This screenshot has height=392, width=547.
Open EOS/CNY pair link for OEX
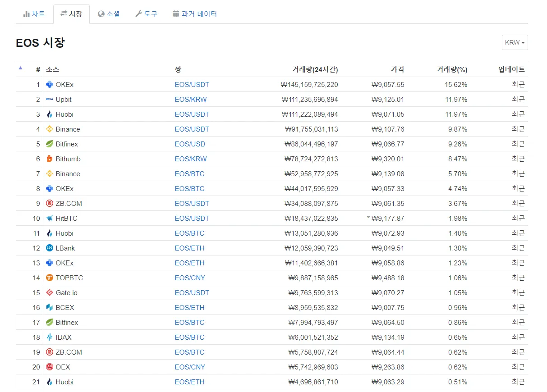tap(190, 367)
